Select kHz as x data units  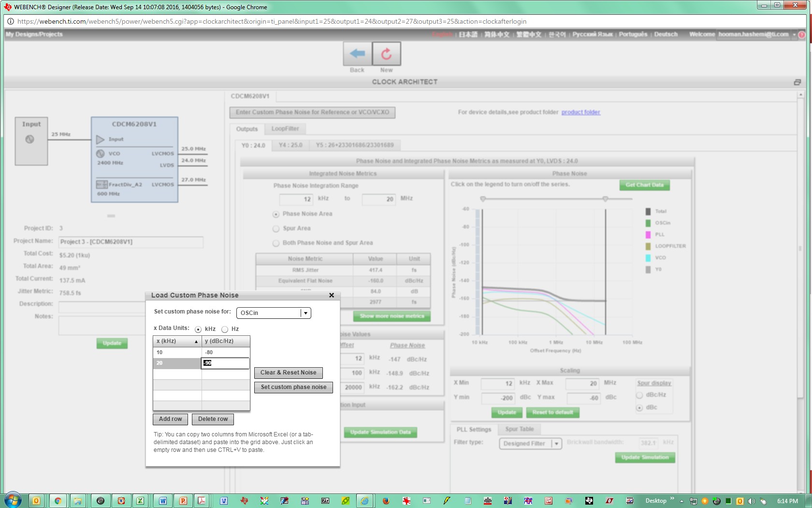[198, 329]
